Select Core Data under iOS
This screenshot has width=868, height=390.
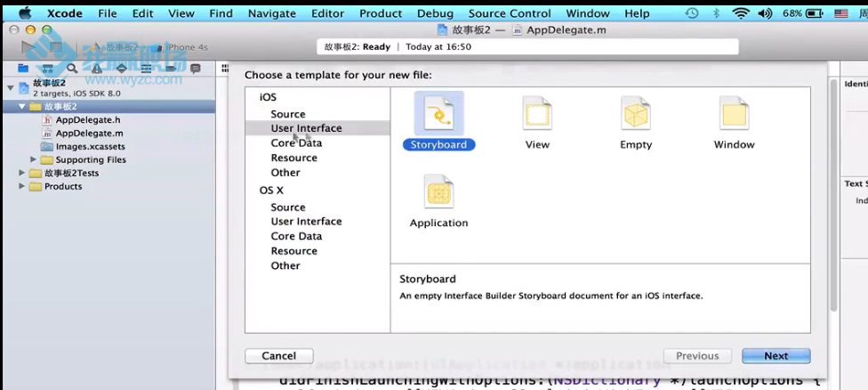pyautogui.click(x=296, y=143)
